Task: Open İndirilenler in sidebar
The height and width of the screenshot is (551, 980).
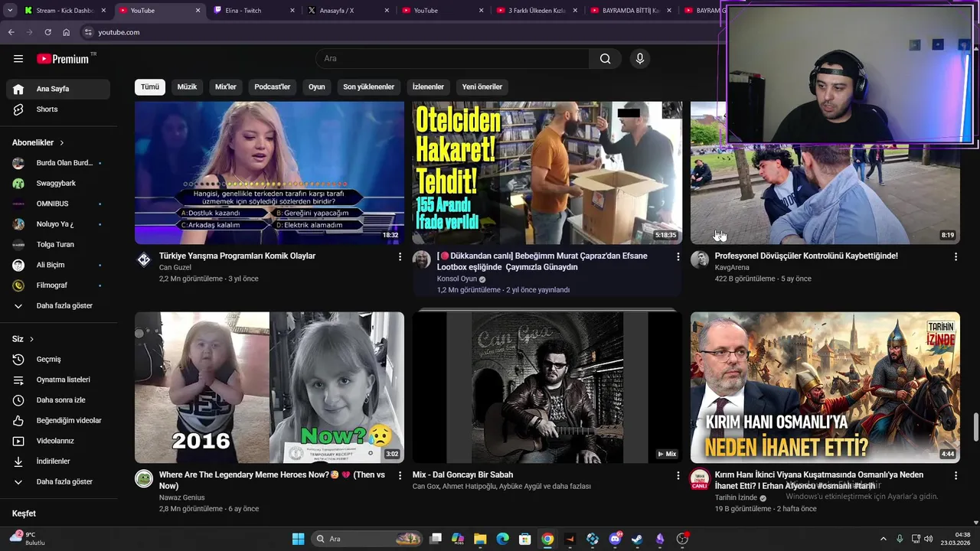Action: (x=58, y=461)
